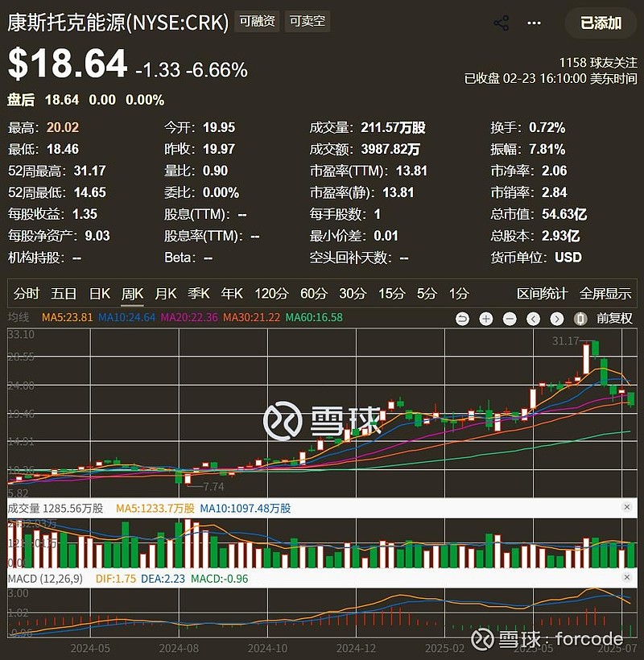
Task: Click the 总市值 54.63亿 value
Action: (x=564, y=214)
